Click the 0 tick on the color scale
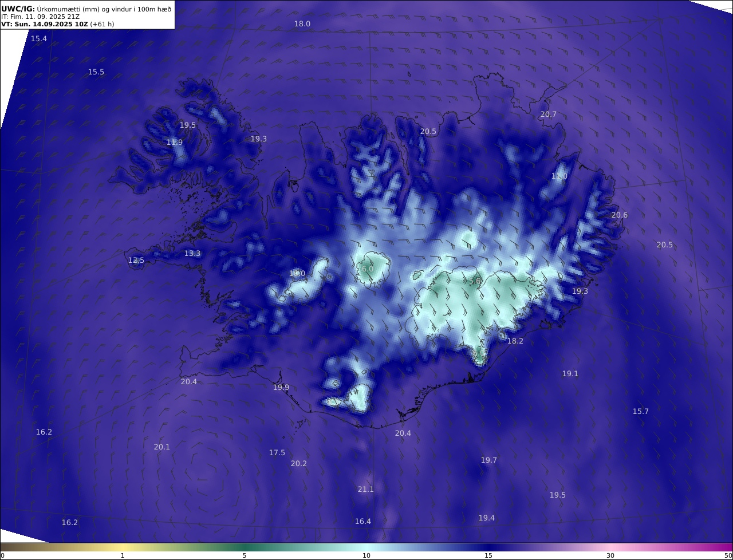The width and height of the screenshot is (733, 560). pos(2,555)
